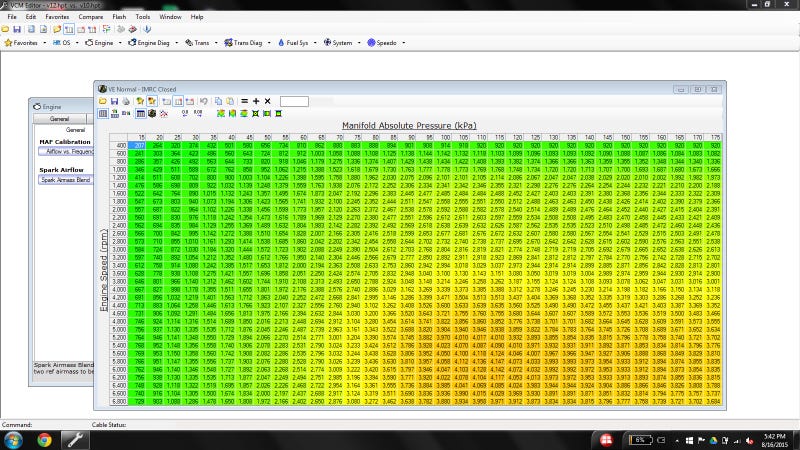
Task: Show hidden tray icons arrow
Action: pos(677,440)
